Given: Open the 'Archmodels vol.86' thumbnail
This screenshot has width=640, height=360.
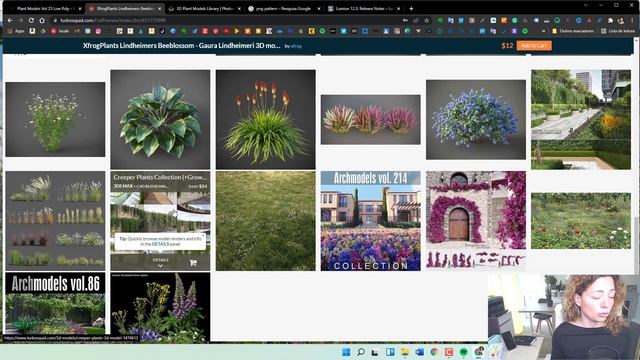Looking at the screenshot, I should point(55,304).
